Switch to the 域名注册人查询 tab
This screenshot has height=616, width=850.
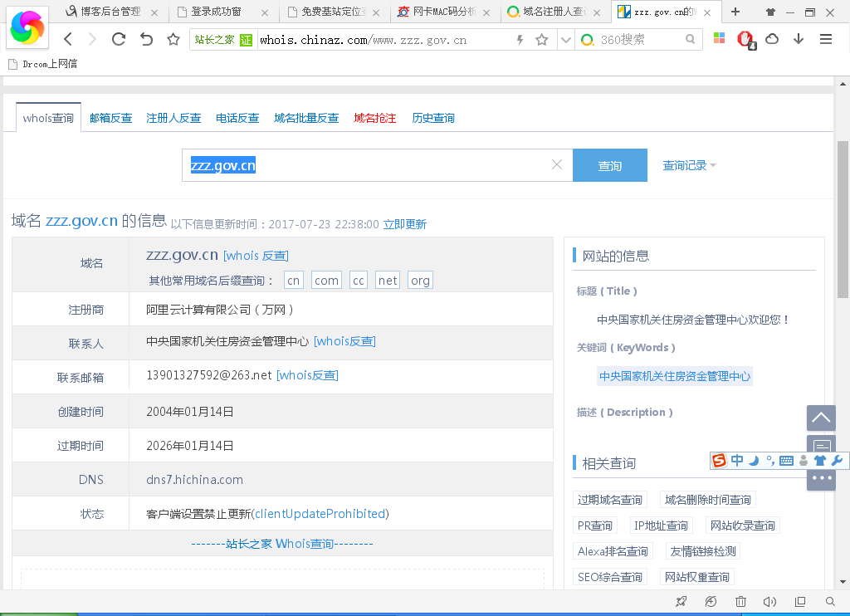(x=554, y=12)
